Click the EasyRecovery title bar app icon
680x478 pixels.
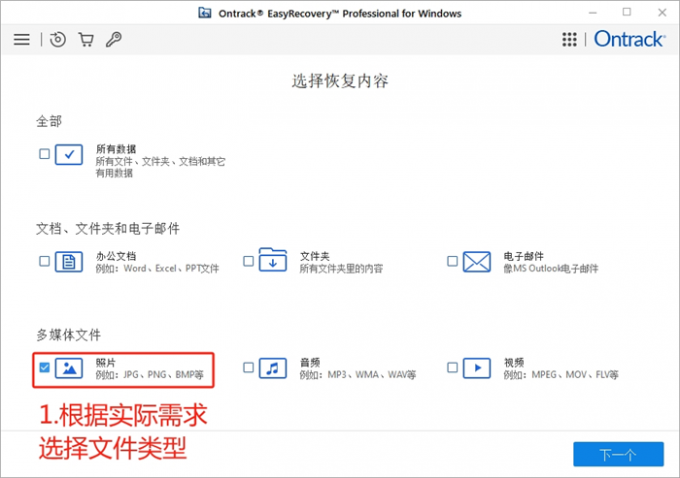tap(205, 13)
